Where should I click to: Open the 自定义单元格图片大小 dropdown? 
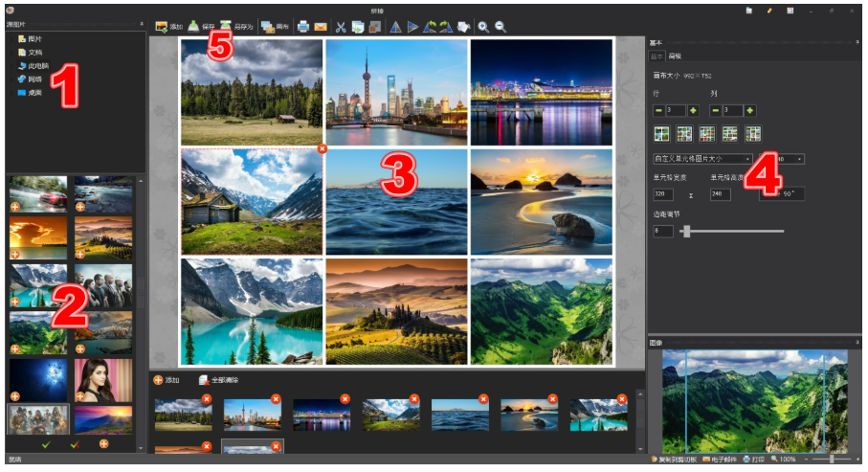point(702,158)
